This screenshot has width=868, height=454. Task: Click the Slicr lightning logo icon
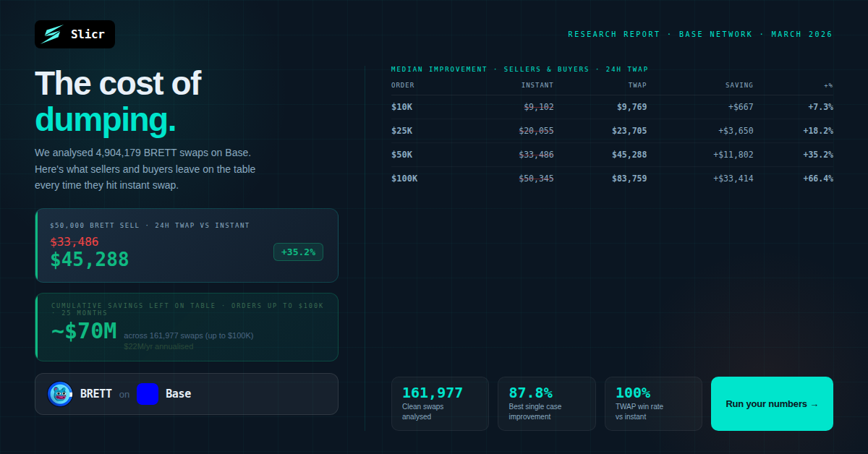[52, 35]
